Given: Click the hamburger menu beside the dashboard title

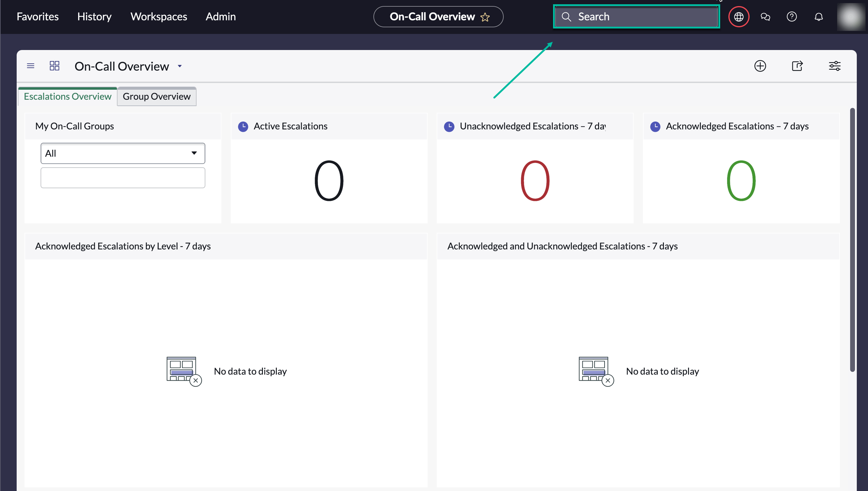Looking at the screenshot, I should (x=30, y=66).
